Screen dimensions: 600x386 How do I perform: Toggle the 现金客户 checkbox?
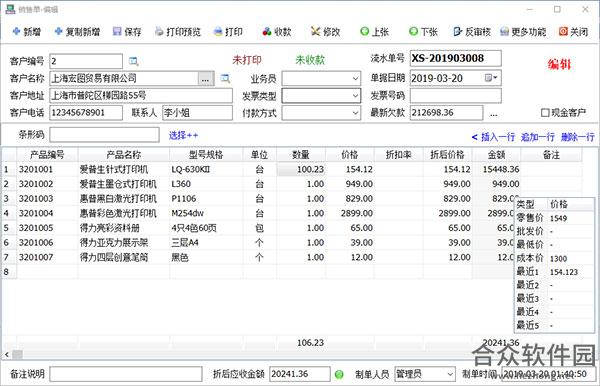(x=545, y=112)
